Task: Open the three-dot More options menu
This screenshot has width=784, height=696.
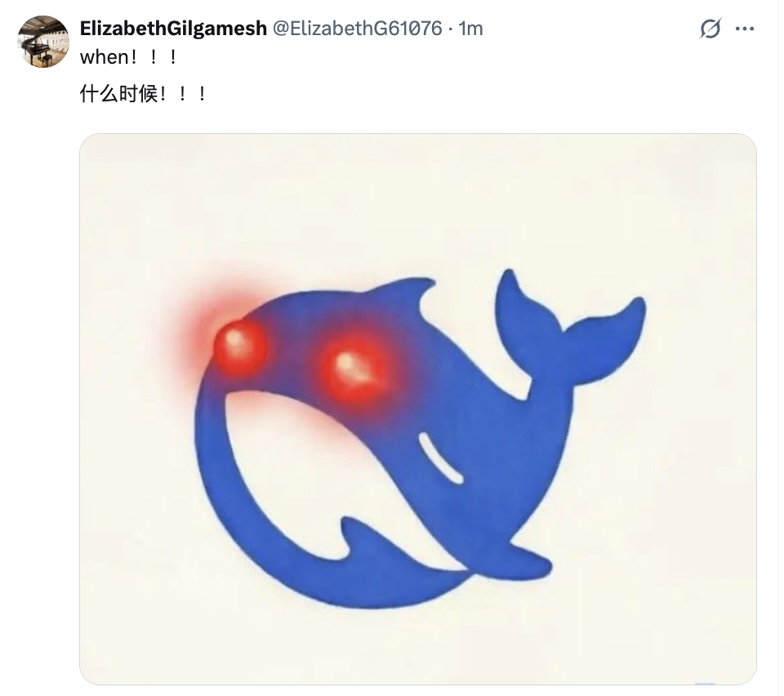Action: click(745, 29)
